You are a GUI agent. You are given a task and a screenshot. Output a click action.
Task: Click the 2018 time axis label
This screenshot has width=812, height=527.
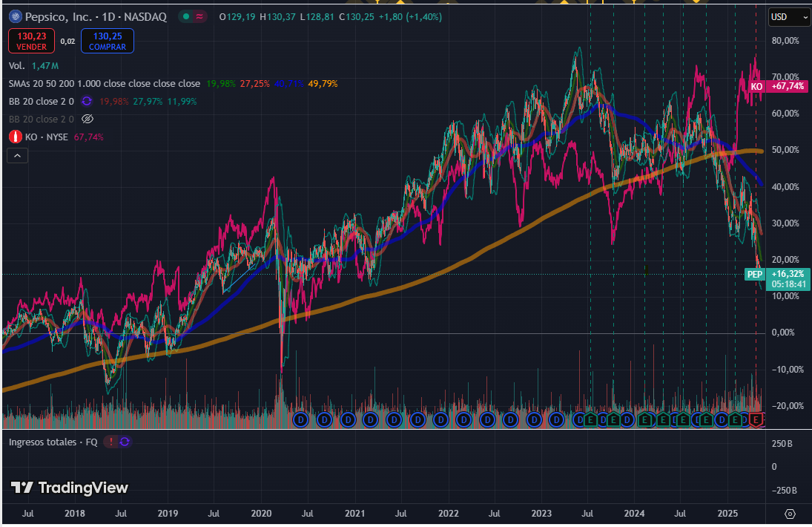[x=75, y=514]
